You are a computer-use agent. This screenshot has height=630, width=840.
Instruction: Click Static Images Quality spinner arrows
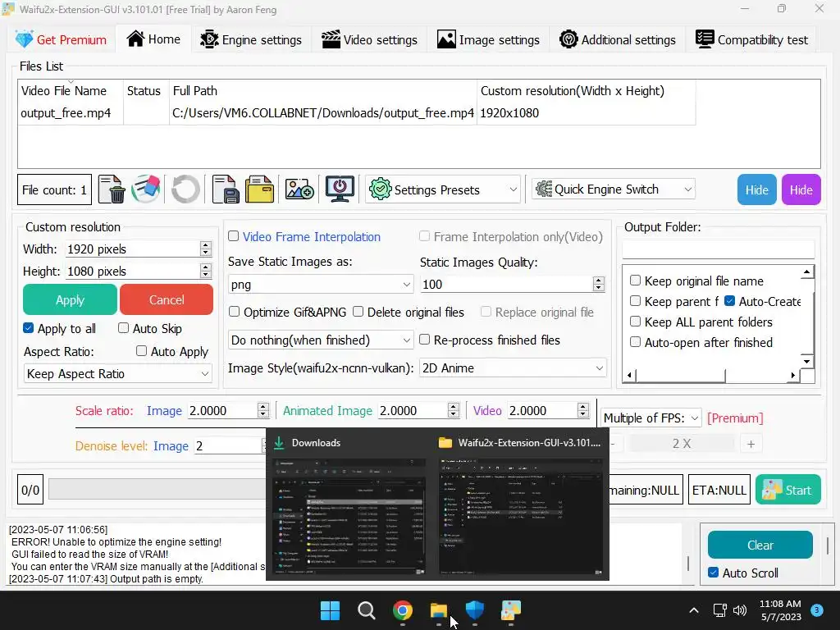pos(599,284)
